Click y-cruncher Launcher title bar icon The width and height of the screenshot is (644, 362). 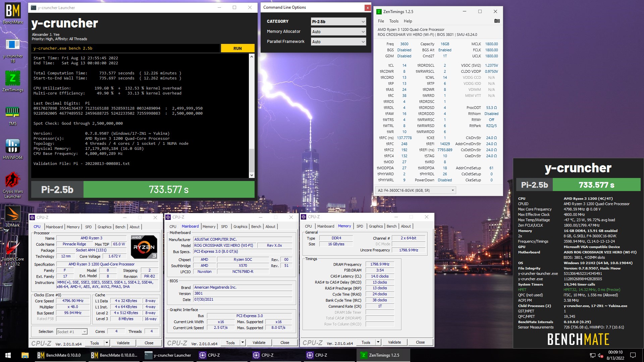(x=34, y=7)
